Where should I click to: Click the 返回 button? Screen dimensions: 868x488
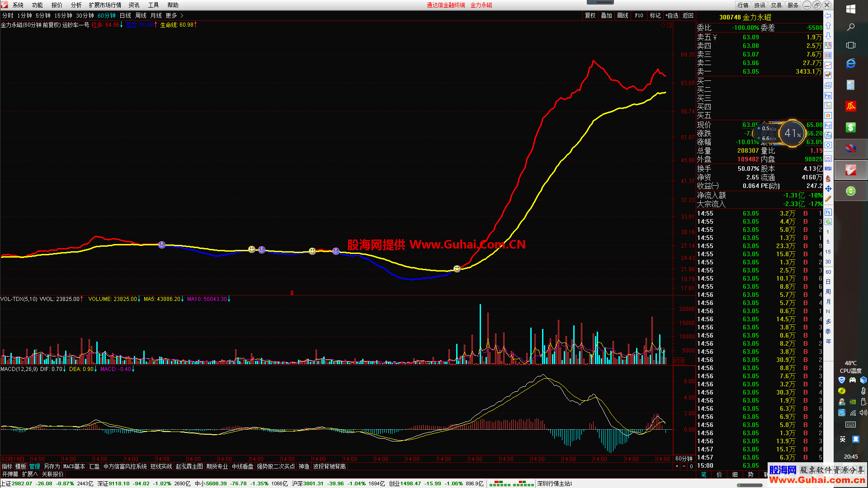[x=688, y=15]
